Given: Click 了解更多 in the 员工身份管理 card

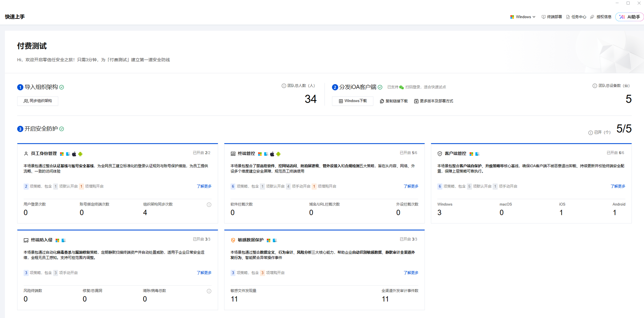Looking at the screenshot, I should [204, 186].
